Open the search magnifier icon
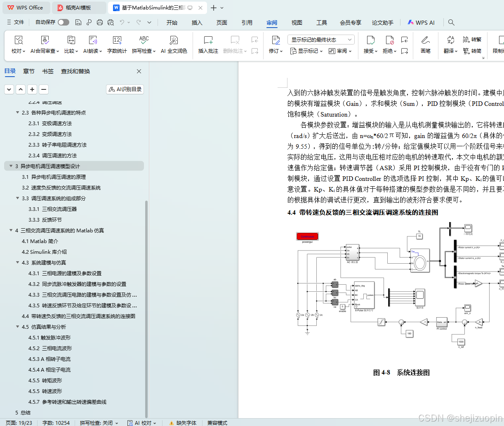The height and width of the screenshot is (426, 504). point(451,22)
